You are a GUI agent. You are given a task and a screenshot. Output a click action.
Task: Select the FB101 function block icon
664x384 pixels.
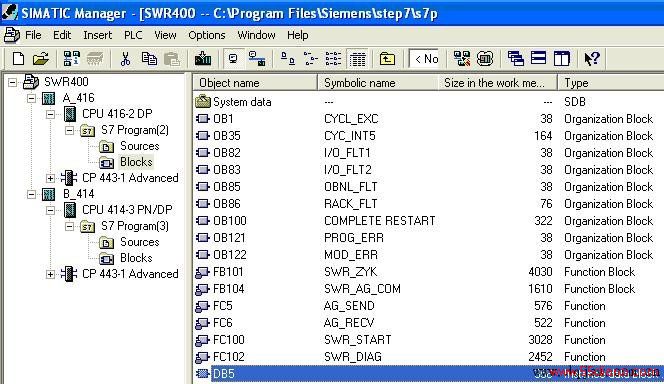pyautogui.click(x=202, y=272)
